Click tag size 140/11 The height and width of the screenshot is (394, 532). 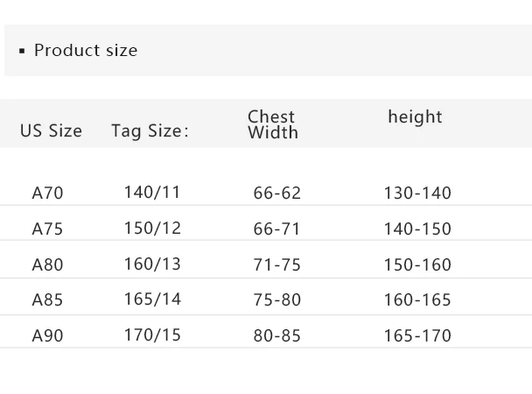point(152,192)
